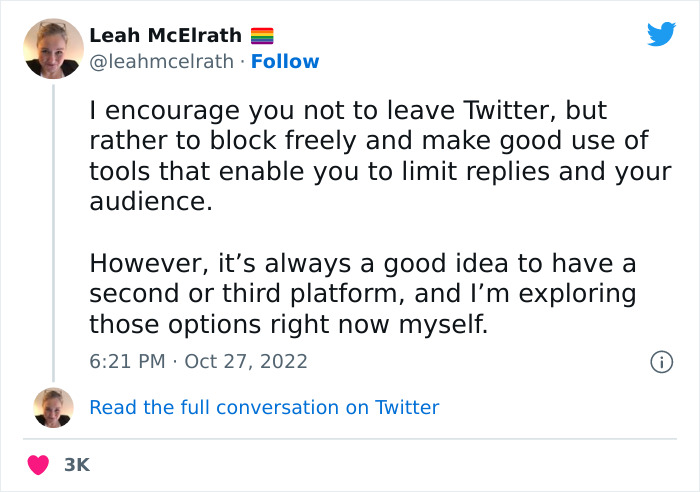Click the line starting 'However, it's always'
This screenshot has height=492, width=700.
[x=363, y=264]
